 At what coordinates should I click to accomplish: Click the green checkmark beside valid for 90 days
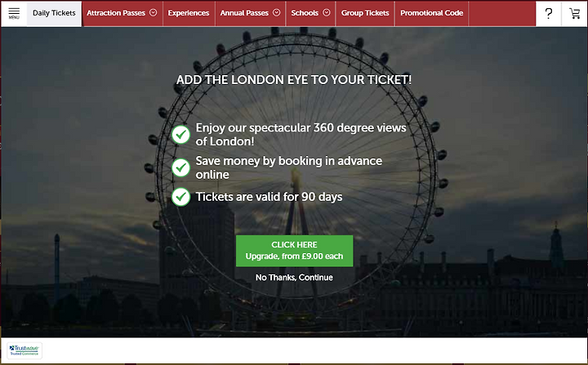click(180, 197)
